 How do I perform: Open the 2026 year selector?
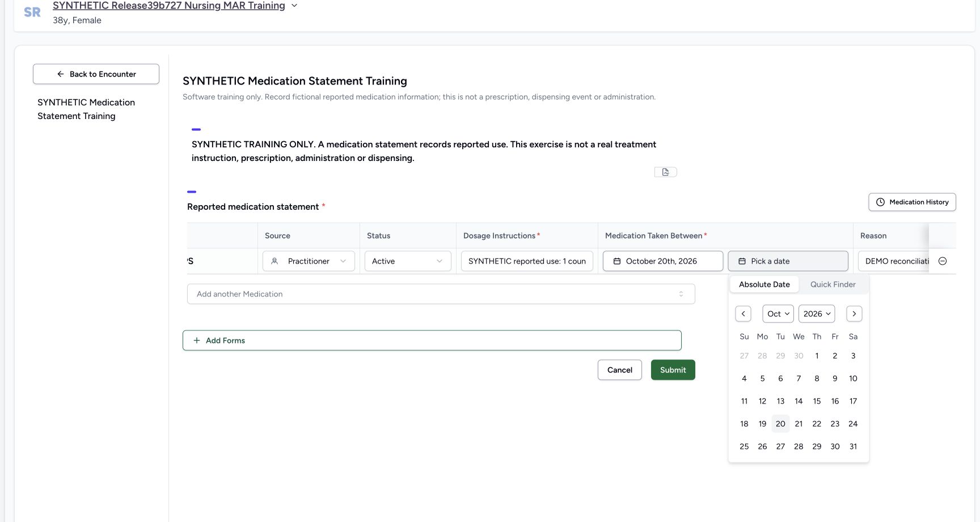tap(817, 314)
